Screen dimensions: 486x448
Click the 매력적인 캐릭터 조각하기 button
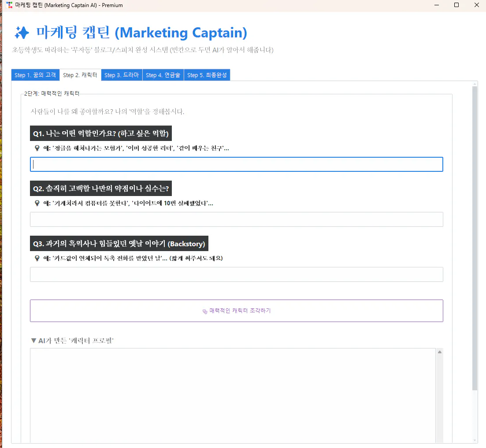[236, 311]
